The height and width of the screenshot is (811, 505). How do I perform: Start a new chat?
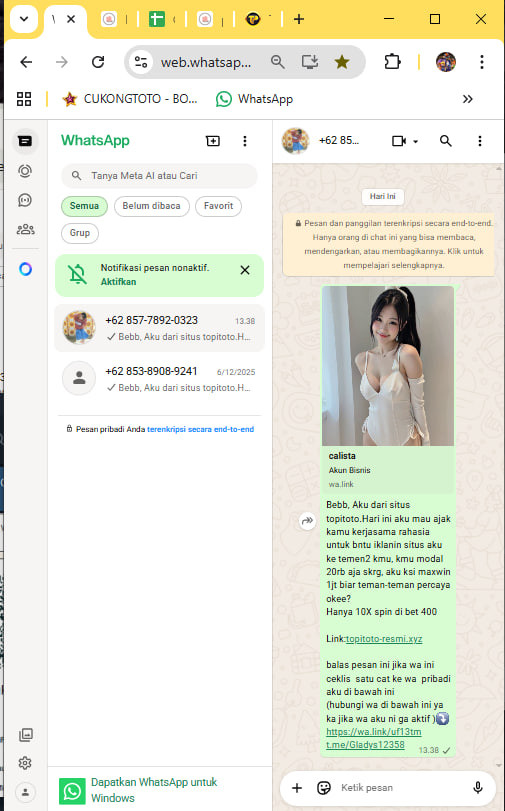213,141
